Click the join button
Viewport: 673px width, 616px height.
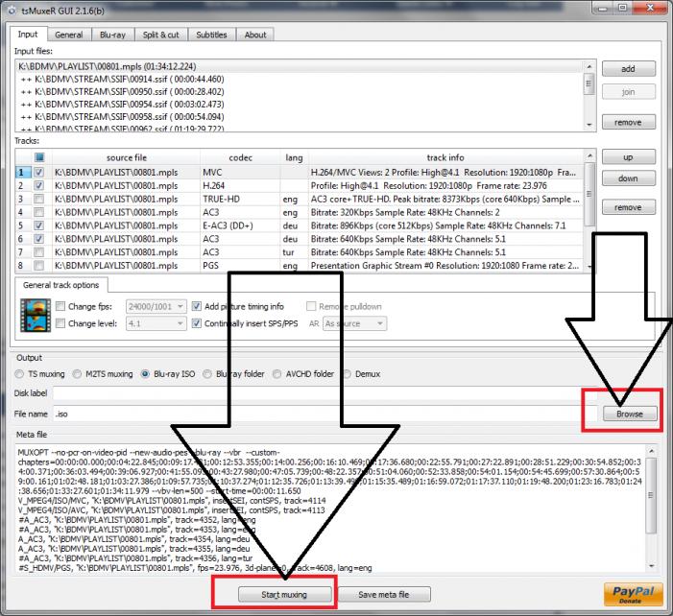coord(629,92)
